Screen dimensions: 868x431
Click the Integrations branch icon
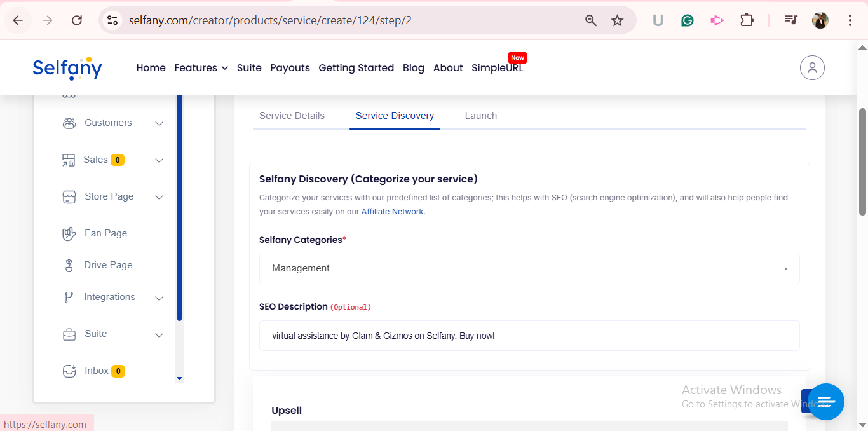69,298
